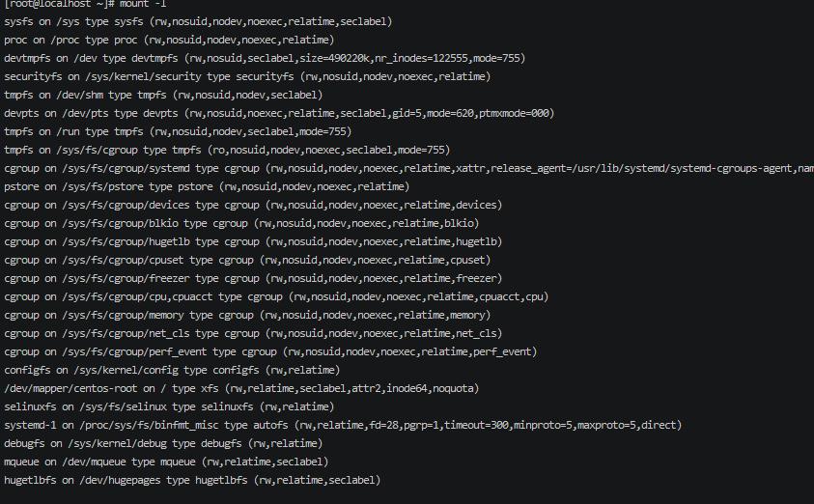This screenshot has height=504, width=814.
Task: Click the securityfs mount line
Action: pyautogui.click(x=247, y=76)
